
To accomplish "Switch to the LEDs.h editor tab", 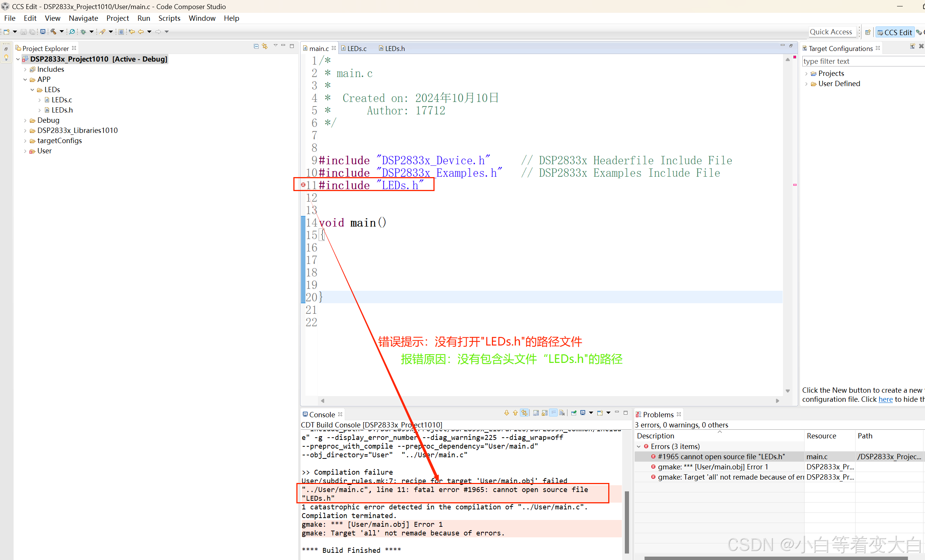I will 395,48.
